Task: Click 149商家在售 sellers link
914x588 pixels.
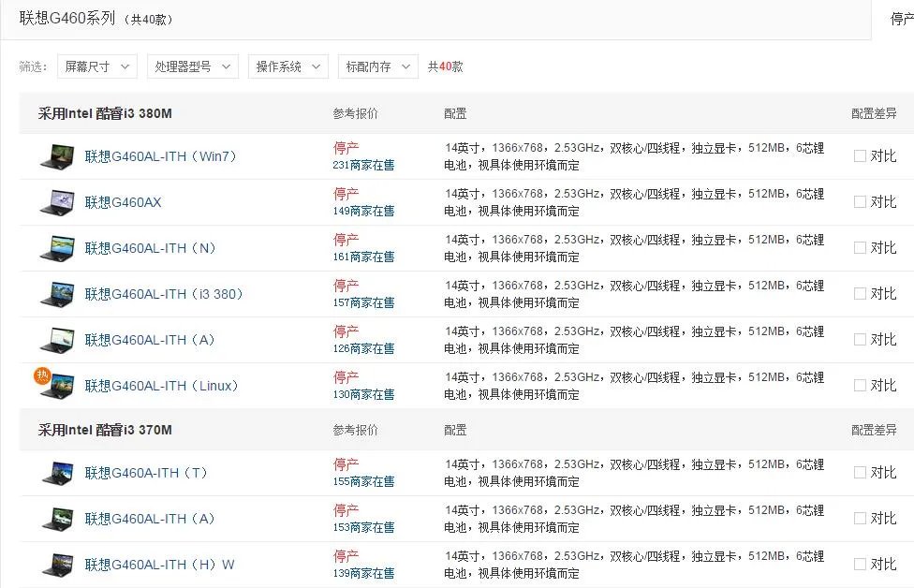Action: pos(363,211)
